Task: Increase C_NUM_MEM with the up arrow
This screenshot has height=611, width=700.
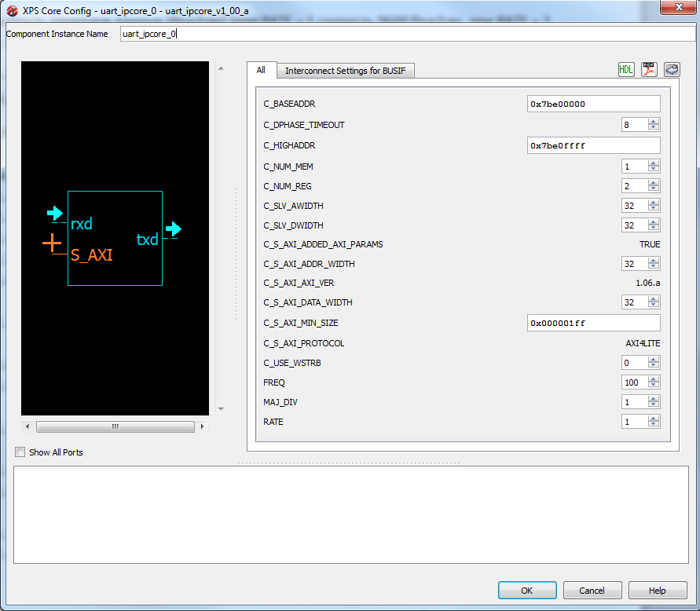Action: [x=654, y=163]
